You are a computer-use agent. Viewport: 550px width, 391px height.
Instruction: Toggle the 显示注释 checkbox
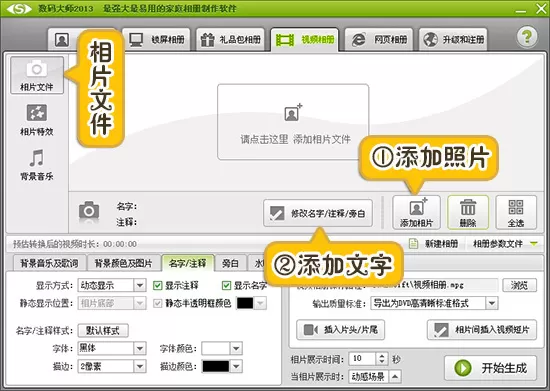point(157,285)
